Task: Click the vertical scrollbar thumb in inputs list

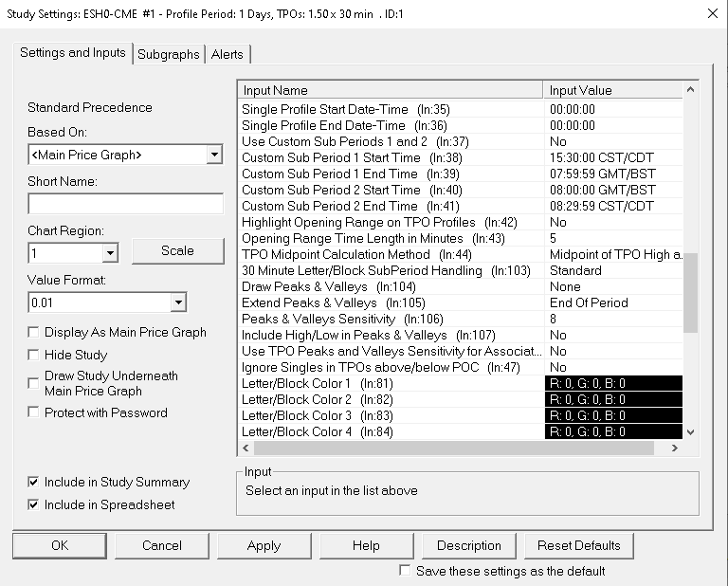Action: [x=690, y=293]
